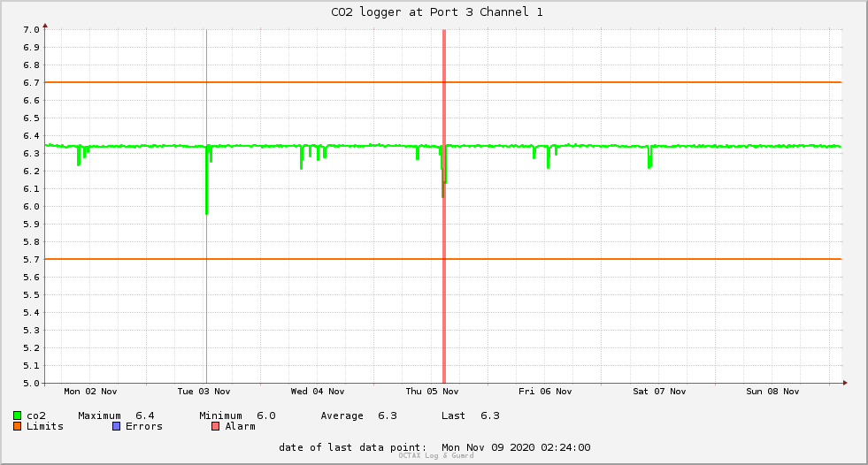Click the orange Limits legend swatch
Screen dimensions: 868x465
click(17, 426)
